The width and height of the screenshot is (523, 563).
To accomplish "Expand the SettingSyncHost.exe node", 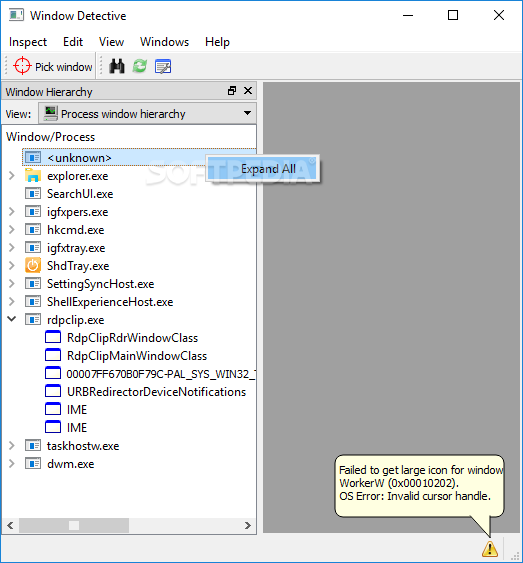I will [x=12, y=284].
